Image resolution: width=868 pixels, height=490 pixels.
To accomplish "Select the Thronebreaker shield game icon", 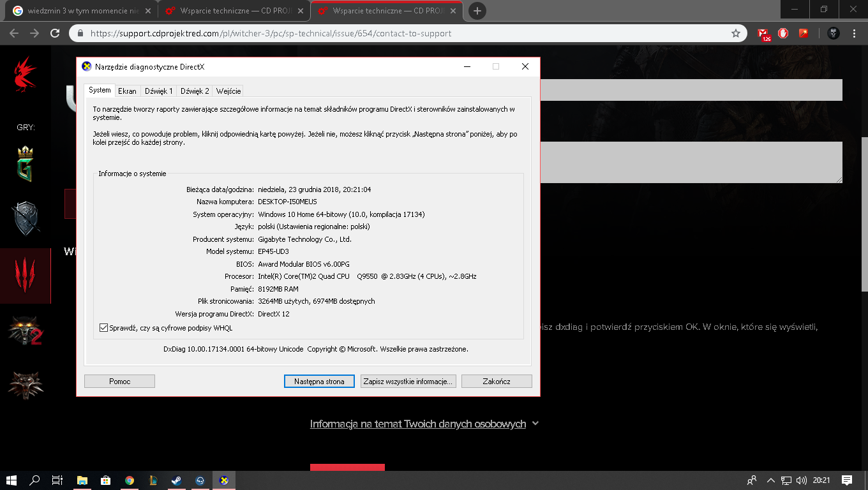I will click(26, 218).
